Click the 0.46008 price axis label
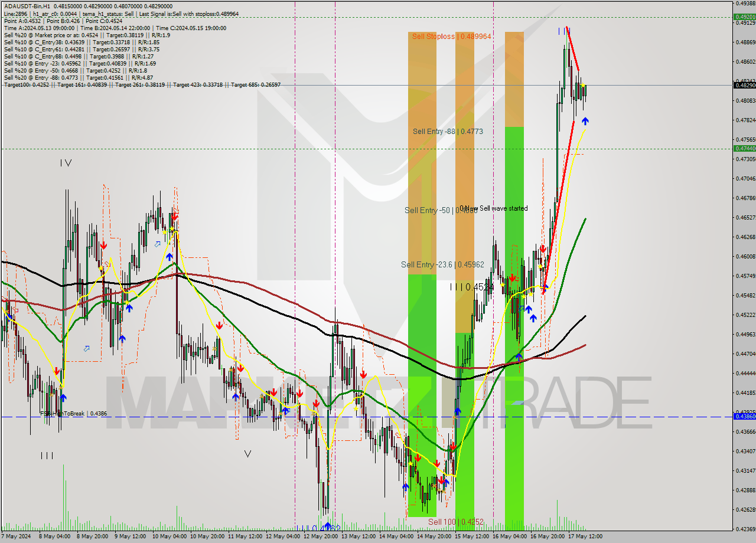This screenshot has width=756, height=543. coord(745,256)
